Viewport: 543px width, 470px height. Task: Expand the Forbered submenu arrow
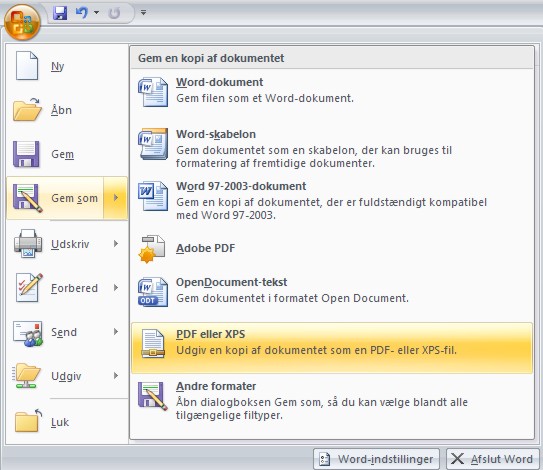116,287
